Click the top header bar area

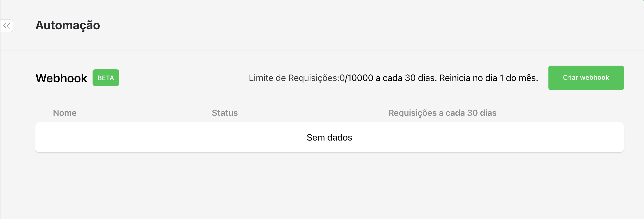point(322,25)
